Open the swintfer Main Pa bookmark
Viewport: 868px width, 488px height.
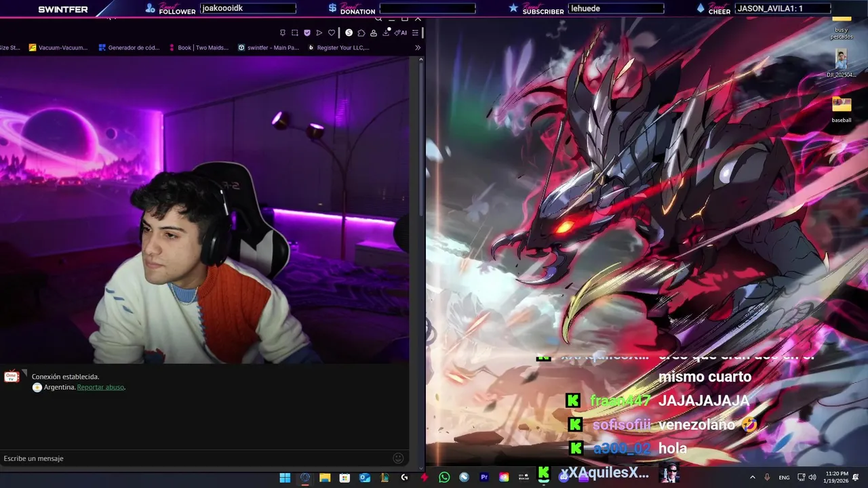(x=269, y=47)
